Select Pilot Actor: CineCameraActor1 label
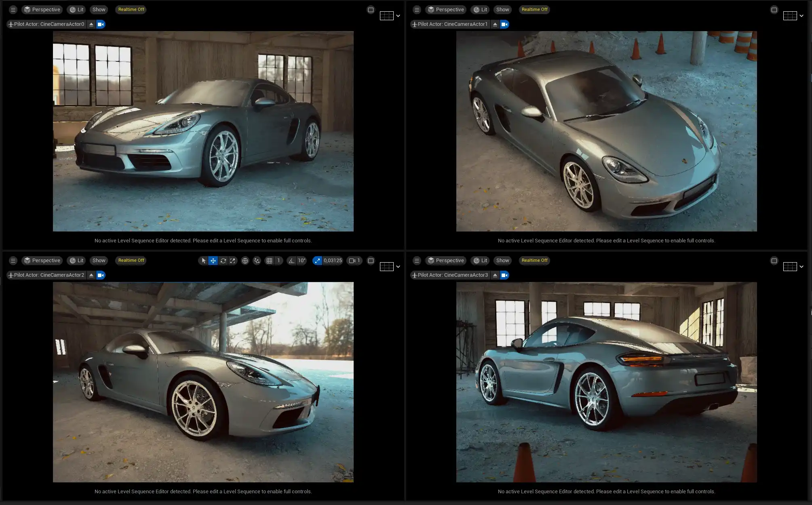 (x=450, y=24)
